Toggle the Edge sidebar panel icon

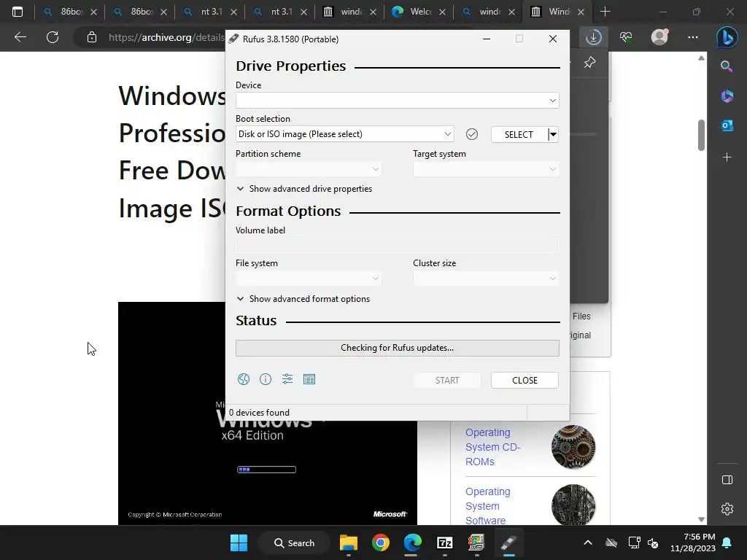(727, 480)
